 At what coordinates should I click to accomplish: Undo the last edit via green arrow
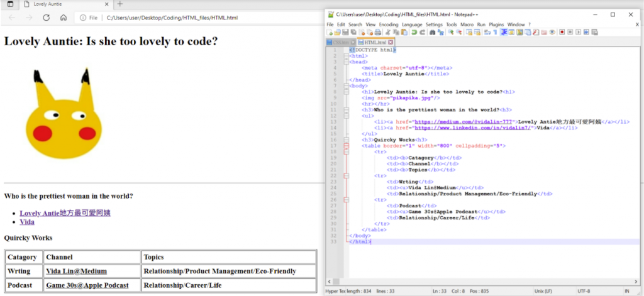point(414,32)
